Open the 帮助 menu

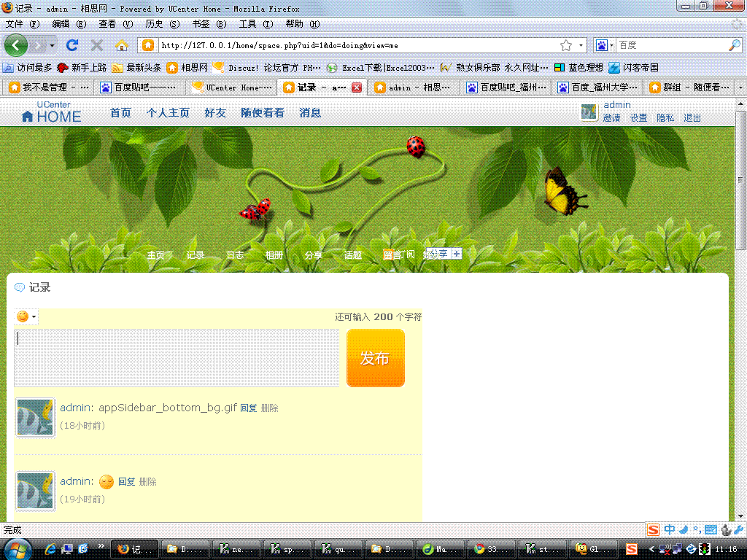click(x=303, y=24)
